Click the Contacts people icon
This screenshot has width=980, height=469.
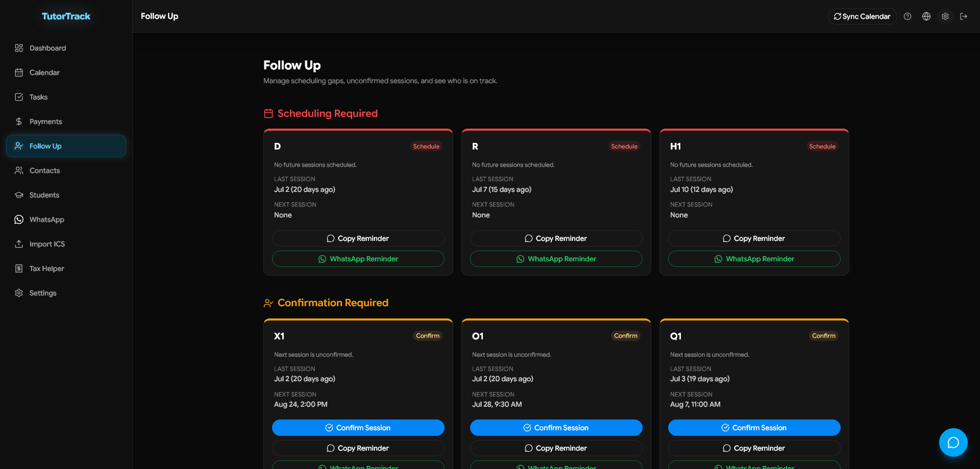point(19,170)
